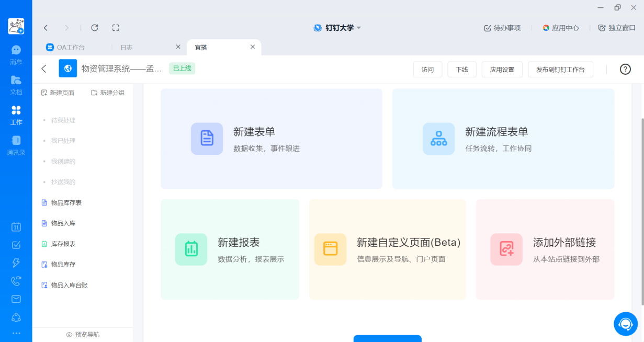Switch to the 日志 tab
The image size is (644, 342).
tap(127, 47)
